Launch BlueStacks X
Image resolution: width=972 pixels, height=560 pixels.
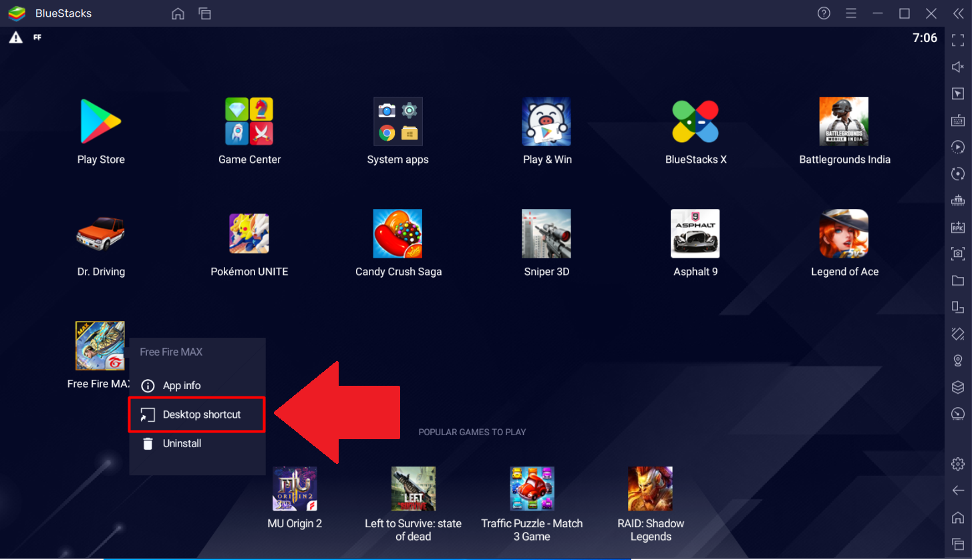(x=695, y=121)
